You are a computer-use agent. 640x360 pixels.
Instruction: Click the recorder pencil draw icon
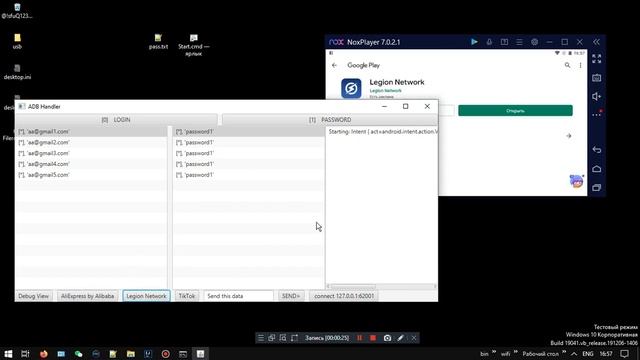[400, 338]
